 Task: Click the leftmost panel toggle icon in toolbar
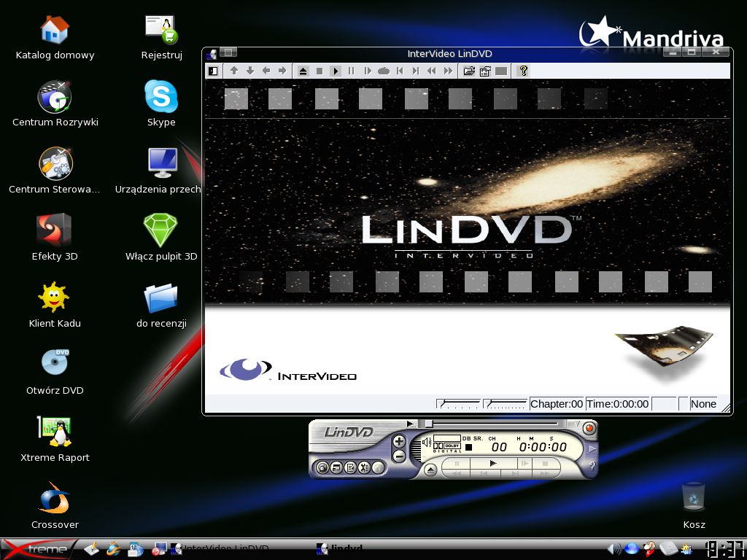[x=213, y=71]
